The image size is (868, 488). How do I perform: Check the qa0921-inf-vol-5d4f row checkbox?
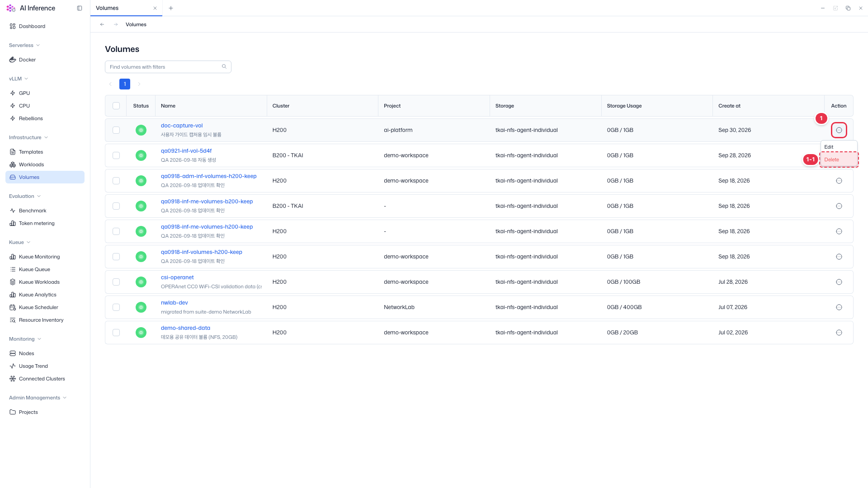116,155
